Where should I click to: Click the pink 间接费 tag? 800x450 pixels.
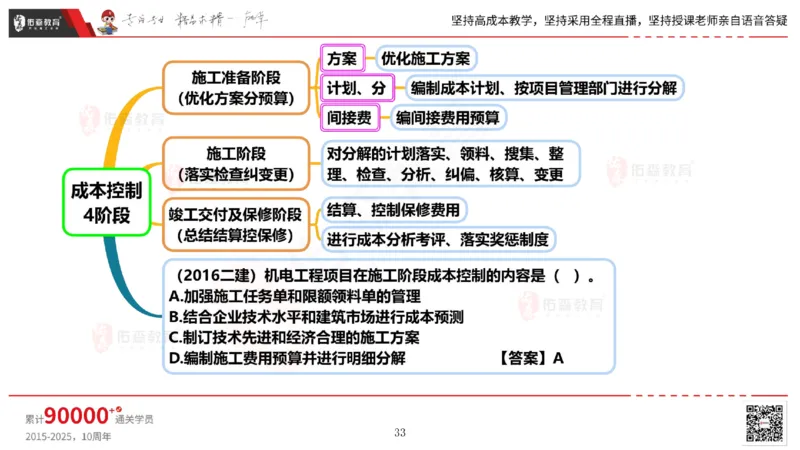point(350,118)
